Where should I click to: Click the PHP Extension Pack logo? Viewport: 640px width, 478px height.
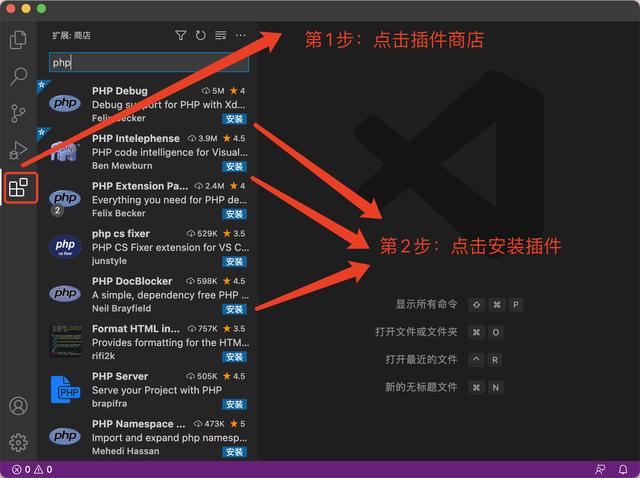click(x=65, y=198)
